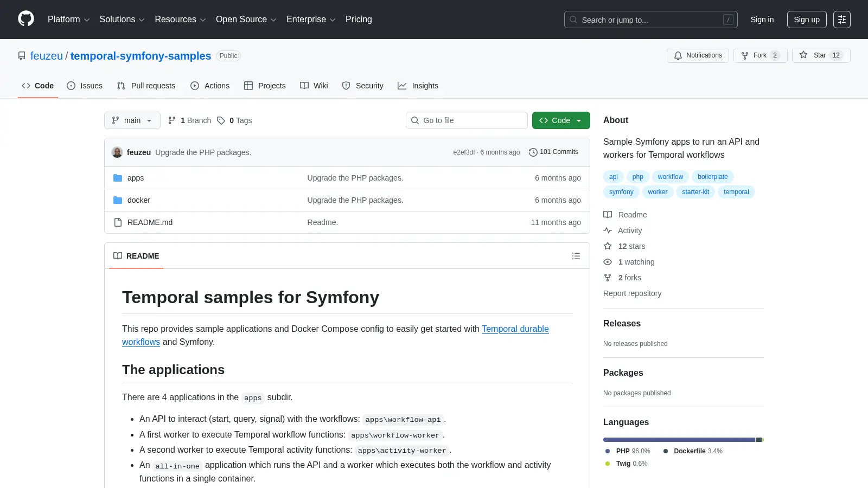Click the Releases heading link

click(x=622, y=323)
